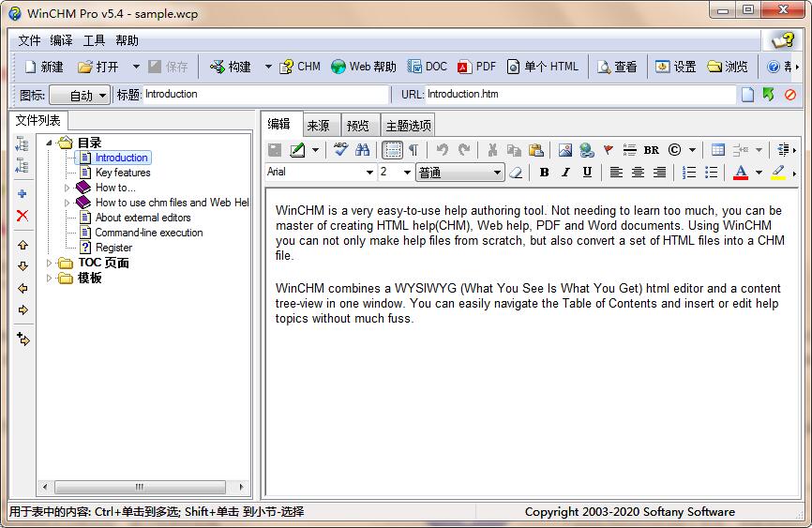Viewport: 812px width, 528px height.
Task: Switch to the 主题选项 tab
Action: click(408, 126)
